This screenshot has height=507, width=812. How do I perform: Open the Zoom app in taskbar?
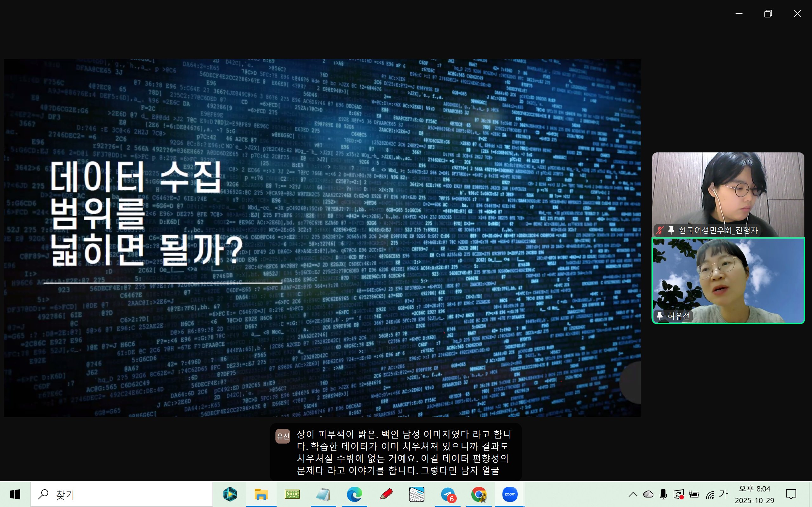click(510, 494)
